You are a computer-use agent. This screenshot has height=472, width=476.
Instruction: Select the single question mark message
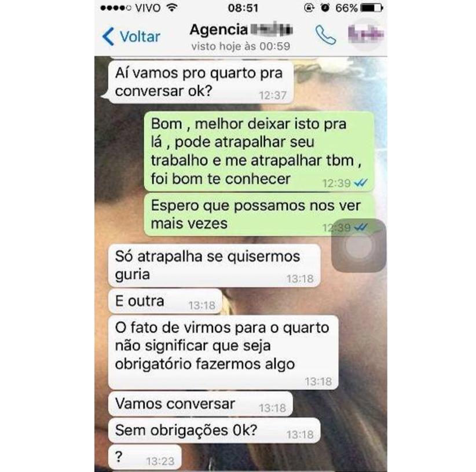pyautogui.click(x=145, y=458)
